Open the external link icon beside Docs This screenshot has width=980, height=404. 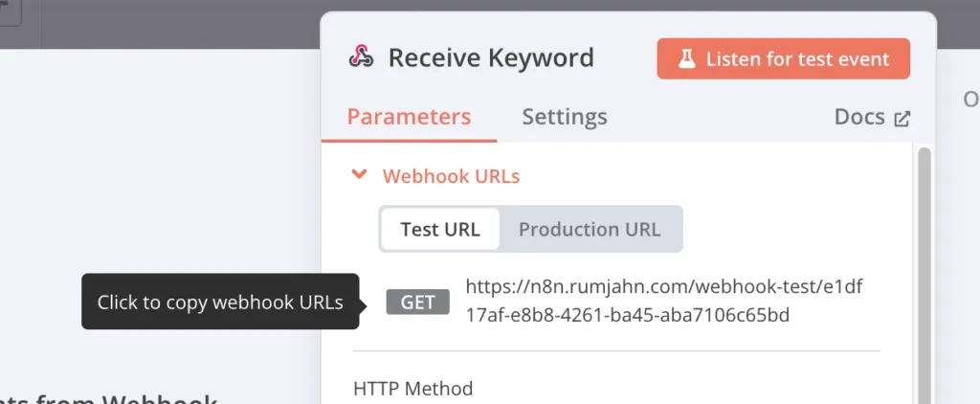[902, 119]
